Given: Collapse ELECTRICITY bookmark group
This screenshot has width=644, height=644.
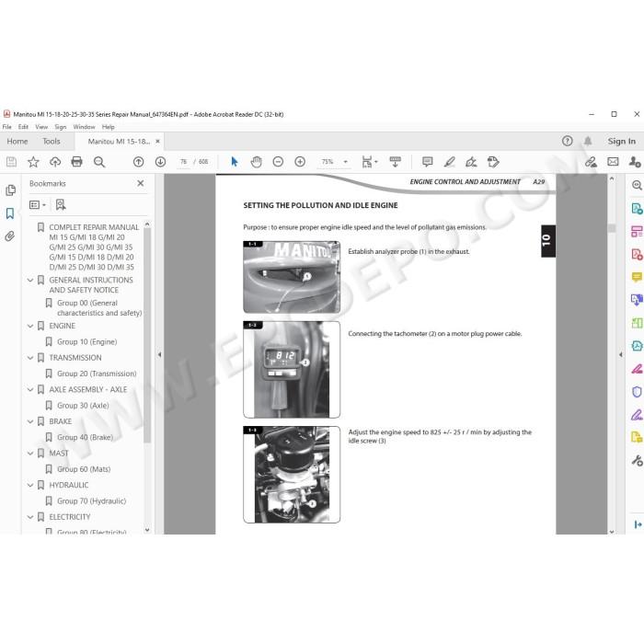Looking at the screenshot, I should click(x=30, y=517).
